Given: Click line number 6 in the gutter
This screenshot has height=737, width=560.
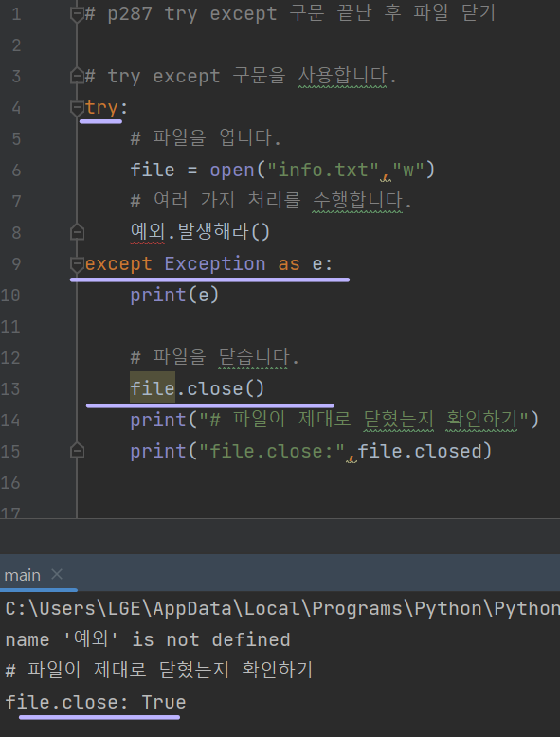Looking at the screenshot, I should pos(16,171).
